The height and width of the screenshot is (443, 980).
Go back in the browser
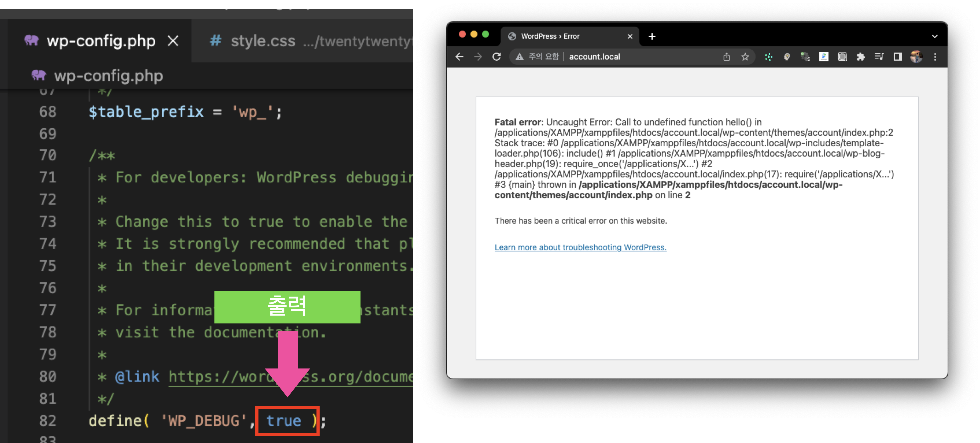[x=459, y=57]
